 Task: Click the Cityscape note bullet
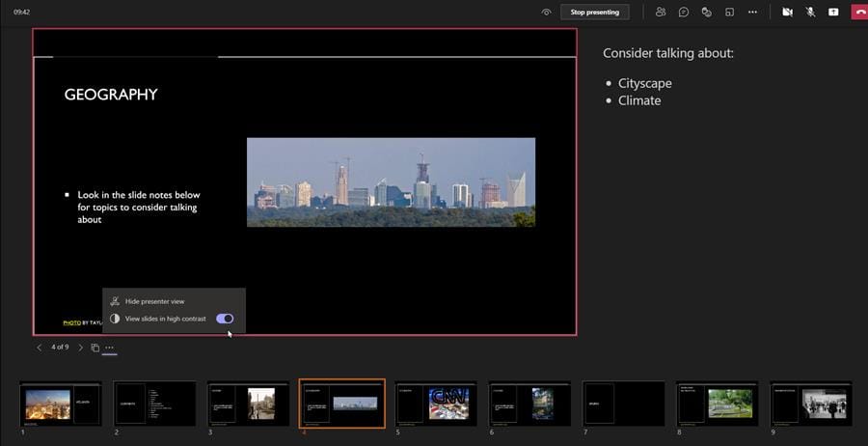645,84
